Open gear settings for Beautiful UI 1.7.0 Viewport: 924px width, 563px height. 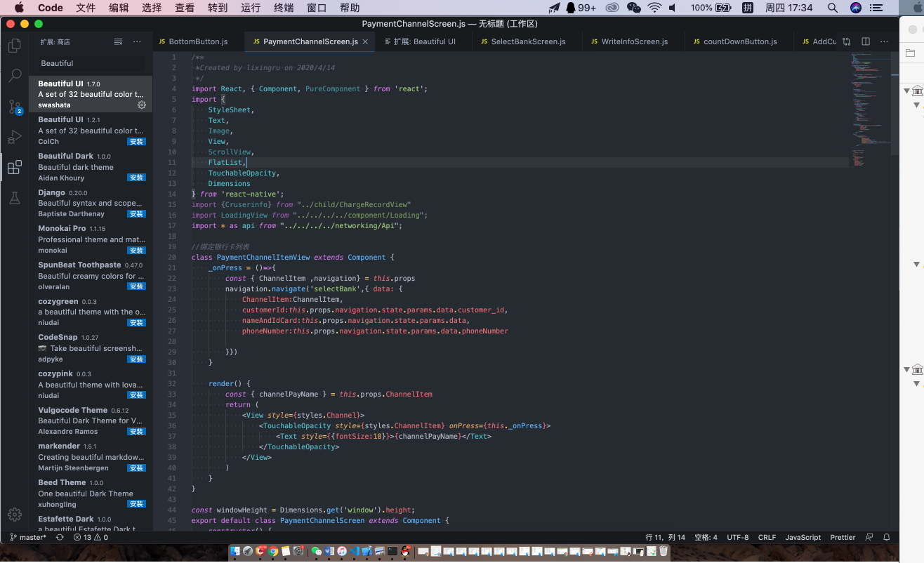click(x=141, y=105)
